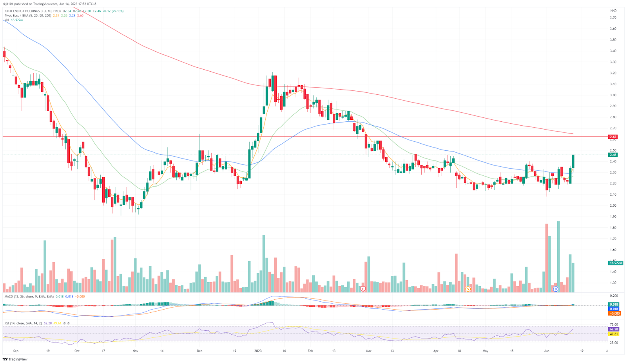Click the blue 'D' dividend marker in June
The height and width of the screenshot is (364, 627).
[x=556, y=289]
